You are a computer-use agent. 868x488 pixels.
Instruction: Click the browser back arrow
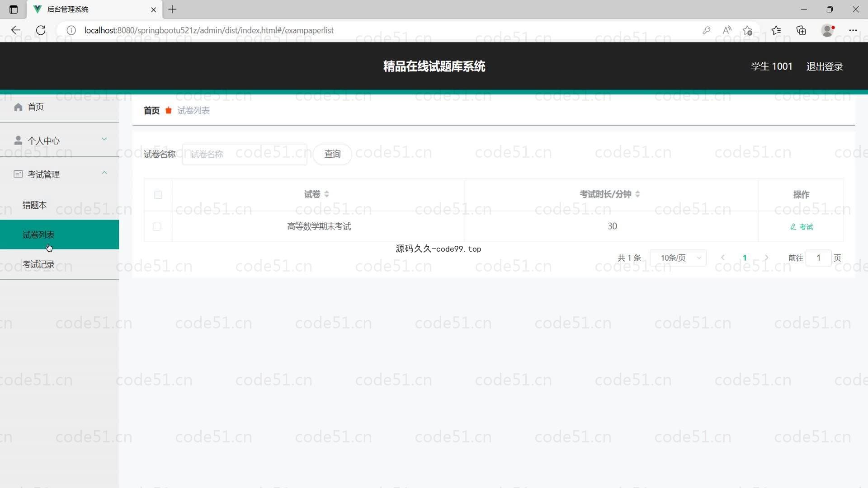coord(16,30)
